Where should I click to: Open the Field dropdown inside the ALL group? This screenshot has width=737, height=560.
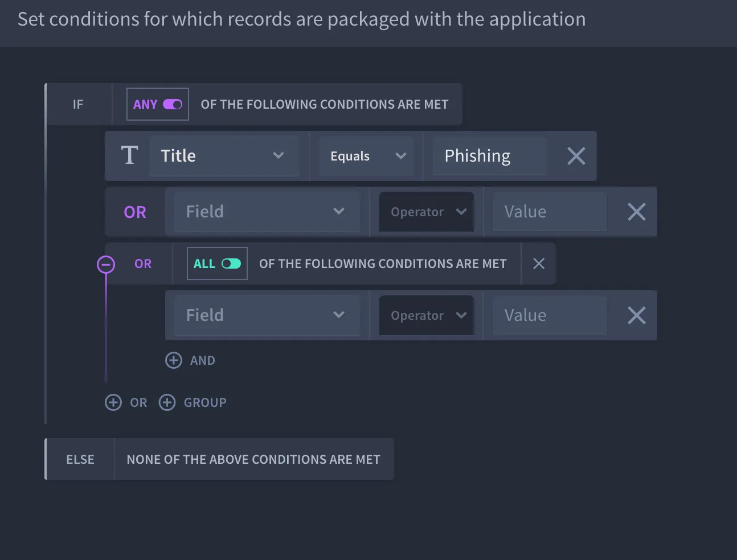tap(267, 315)
